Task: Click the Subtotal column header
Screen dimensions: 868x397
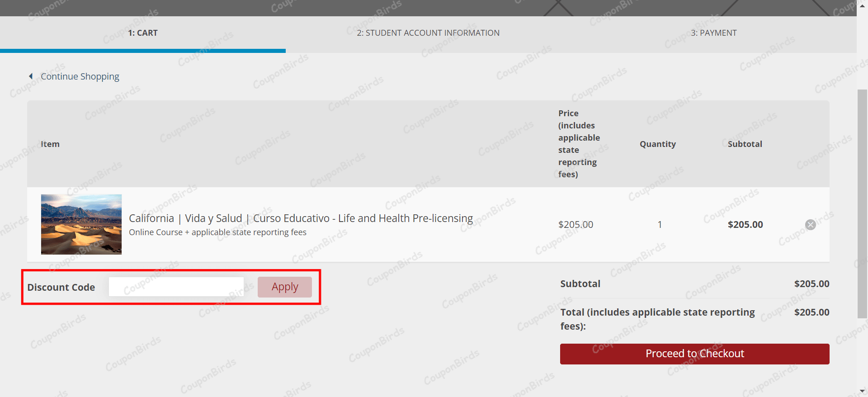Action: tap(745, 144)
